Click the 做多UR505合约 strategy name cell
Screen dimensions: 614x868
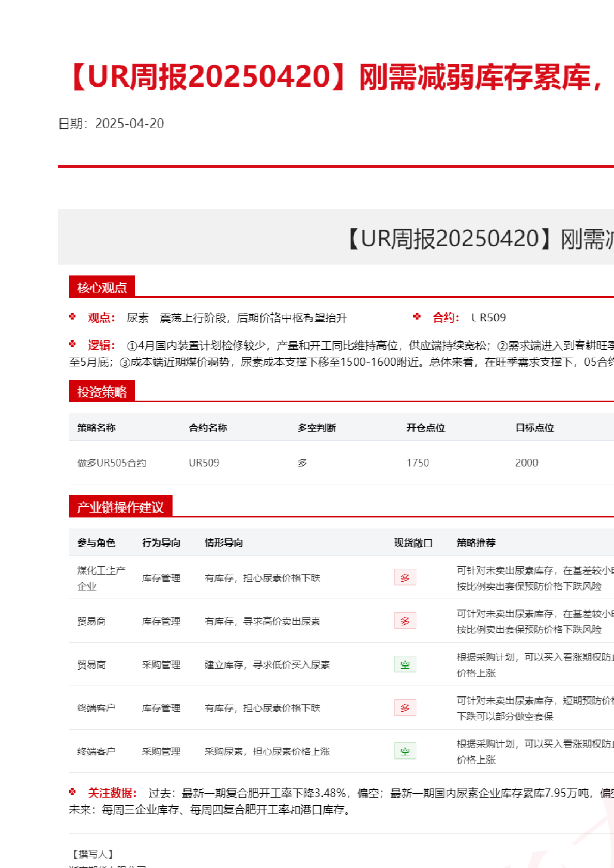(x=112, y=463)
